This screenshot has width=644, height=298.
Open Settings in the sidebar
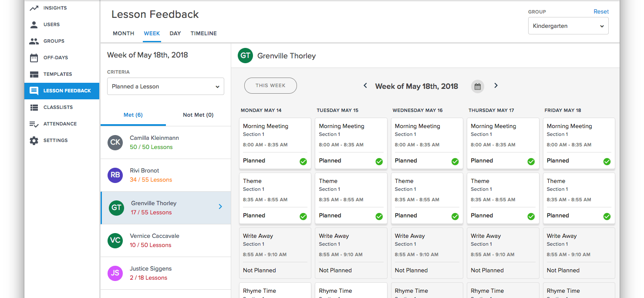pyautogui.click(x=62, y=140)
